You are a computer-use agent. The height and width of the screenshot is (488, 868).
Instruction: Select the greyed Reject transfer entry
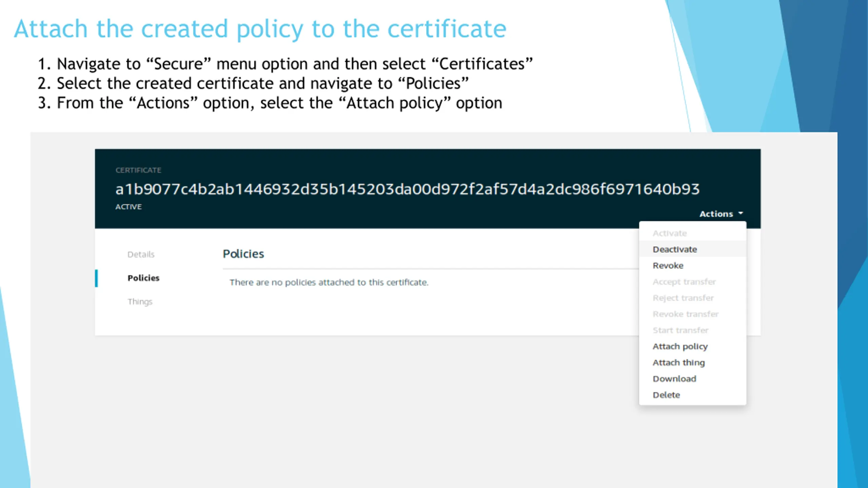coord(692,298)
